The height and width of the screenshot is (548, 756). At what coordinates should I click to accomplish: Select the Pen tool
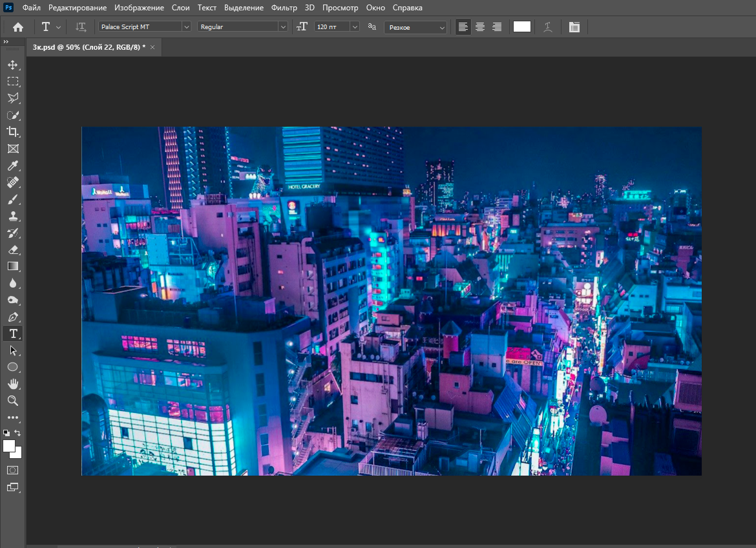point(12,317)
